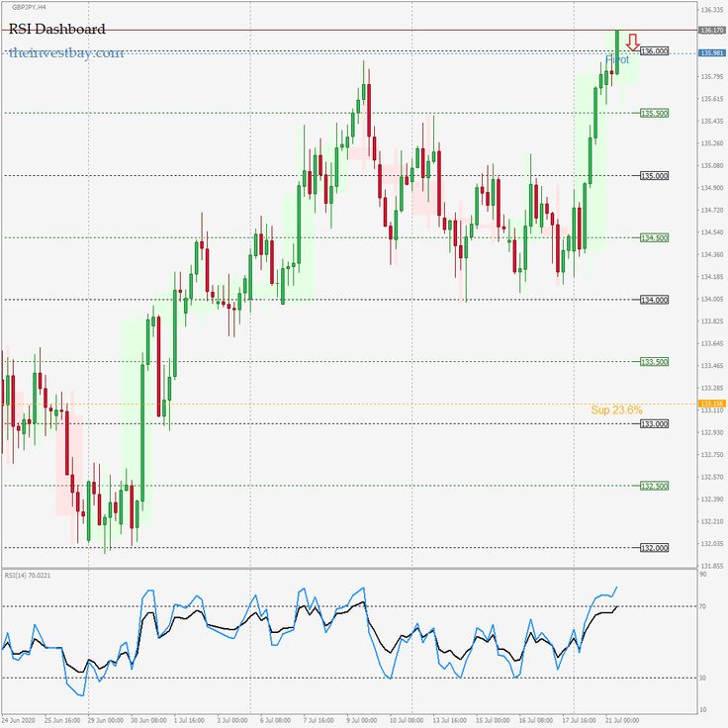Image resolution: width=728 pixels, height=728 pixels.
Task: Click the RSI(14) 70.0221 indicator label
Action: [28, 576]
